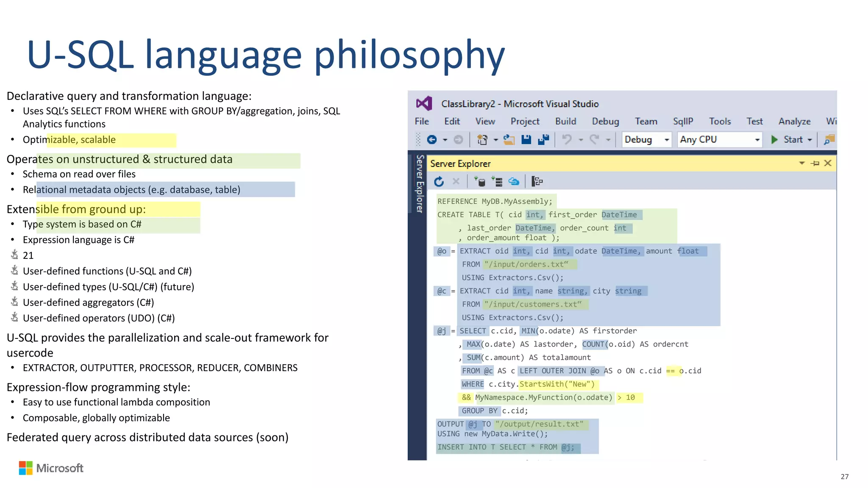Open the Analyze menu

coord(794,122)
